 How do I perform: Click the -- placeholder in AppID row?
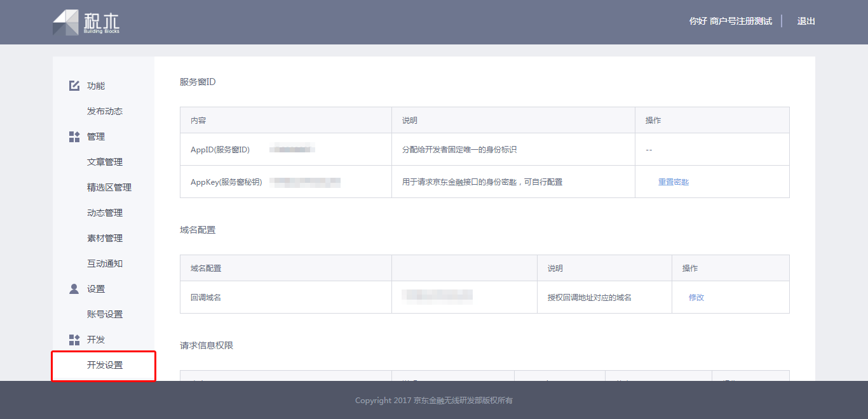[x=649, y=150]
